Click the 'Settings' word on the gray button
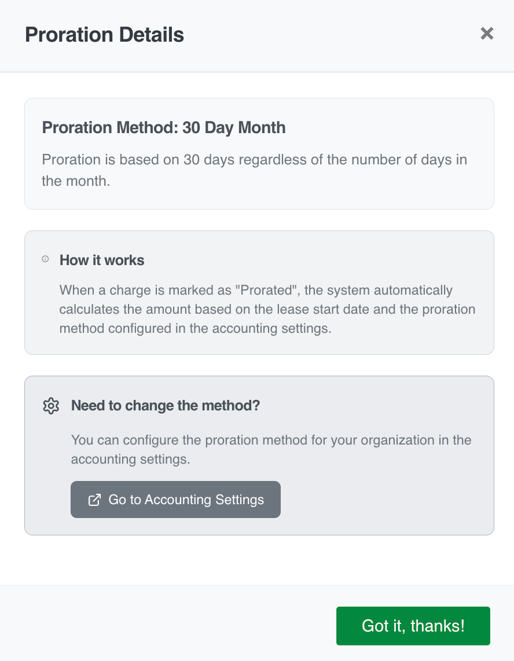The width and height of the screenshot is (514, 661). [x=240, y=500]
